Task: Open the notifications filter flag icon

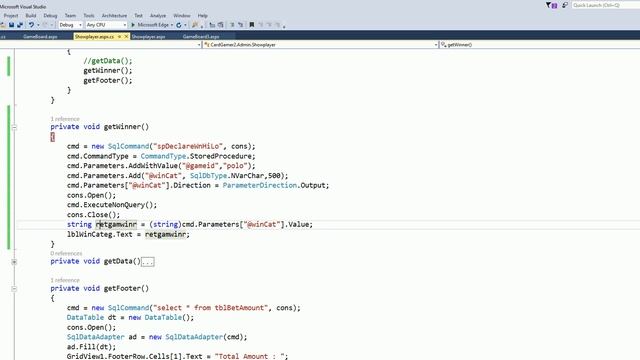Action: tap(551, 5)
